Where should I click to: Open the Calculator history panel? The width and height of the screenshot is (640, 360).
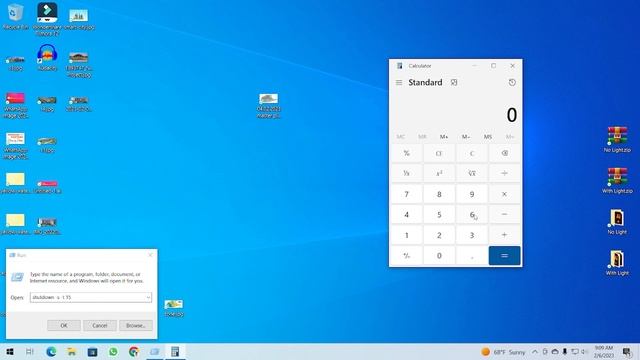click(x=512, y=82)
